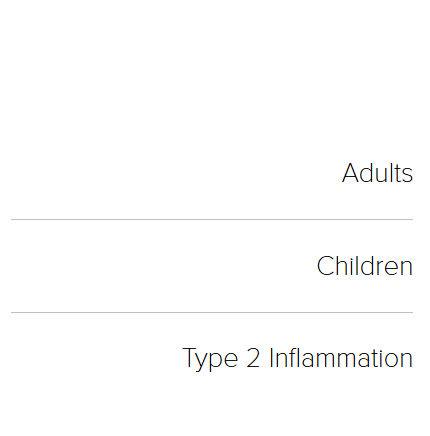
Task: Choose Adults from the navigation list
Action: 377,173
